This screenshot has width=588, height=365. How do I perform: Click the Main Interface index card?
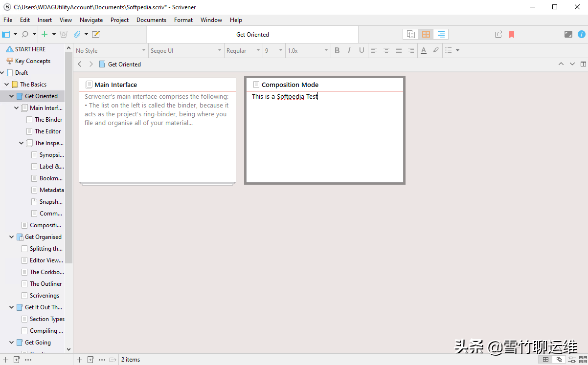[158, 130]
